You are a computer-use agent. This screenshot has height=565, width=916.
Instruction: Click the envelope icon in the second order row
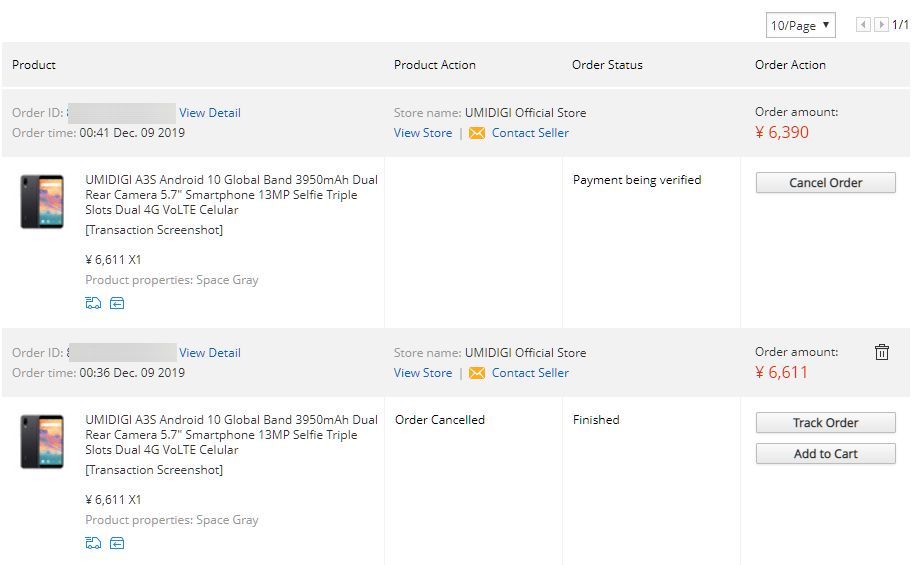(477, 373)
